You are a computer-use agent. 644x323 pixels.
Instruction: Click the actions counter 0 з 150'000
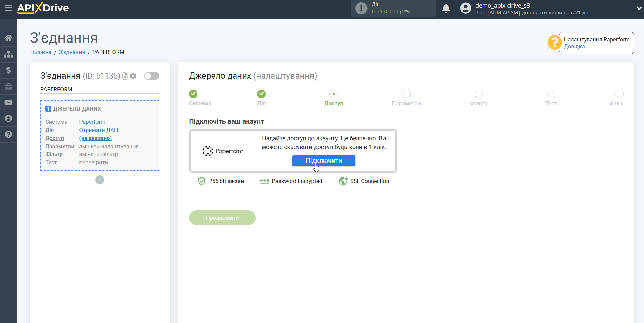pos(391,12)
